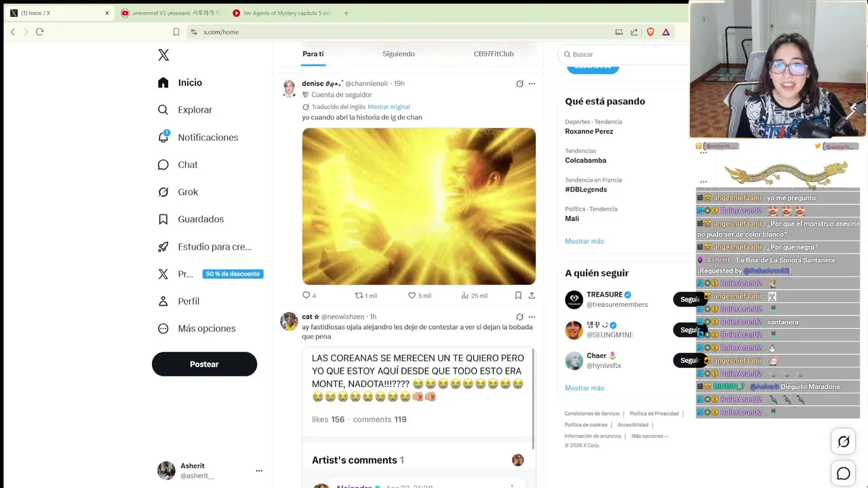Open Más opciones circle icon

tap(163, 329)
